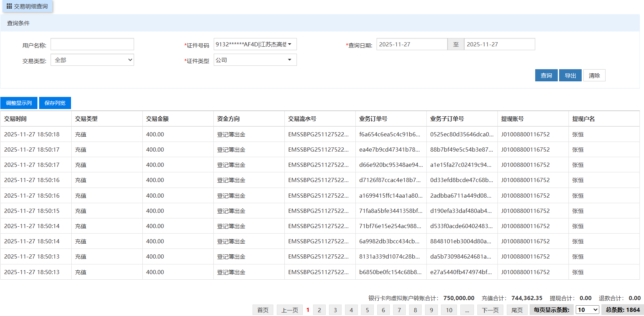Click the grid icon beside 交易明细查询
Viewport: 644px width, 316px height.
(x=9, y=6)
